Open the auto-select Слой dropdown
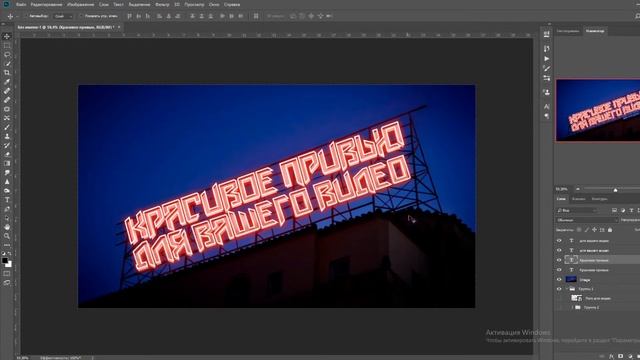The image size is (640, 360). (x=63, y=16)
